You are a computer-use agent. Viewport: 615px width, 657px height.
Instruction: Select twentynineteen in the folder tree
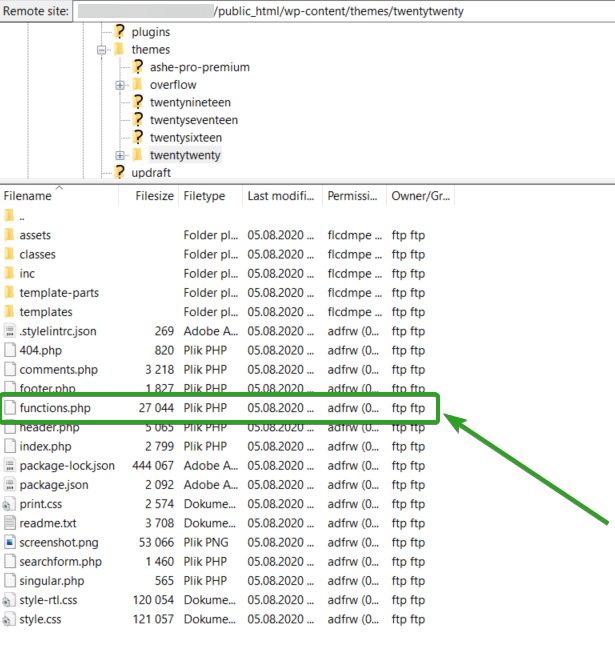[190, 102]
